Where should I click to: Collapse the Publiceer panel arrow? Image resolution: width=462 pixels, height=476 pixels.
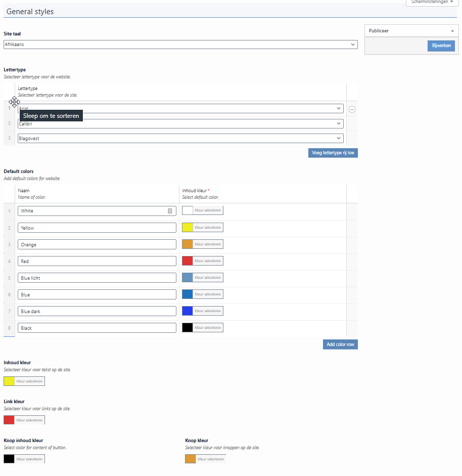[x=452, y=31]
